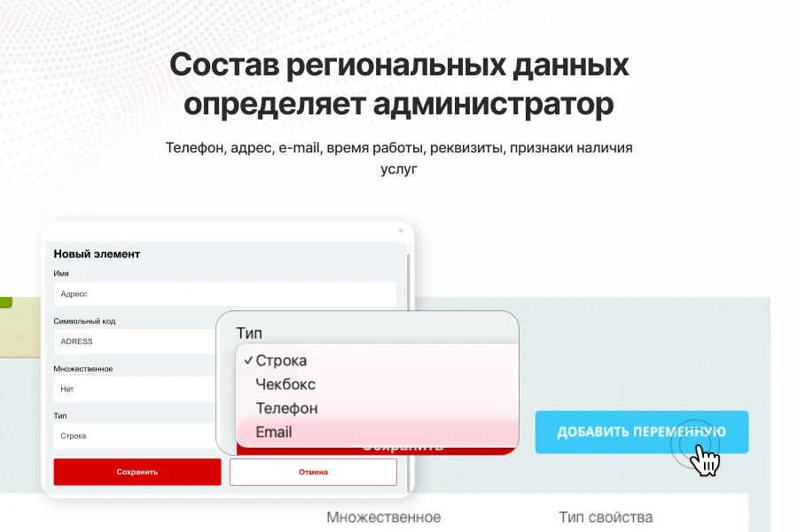Click the Тип свойства column header

click(606, 517)
